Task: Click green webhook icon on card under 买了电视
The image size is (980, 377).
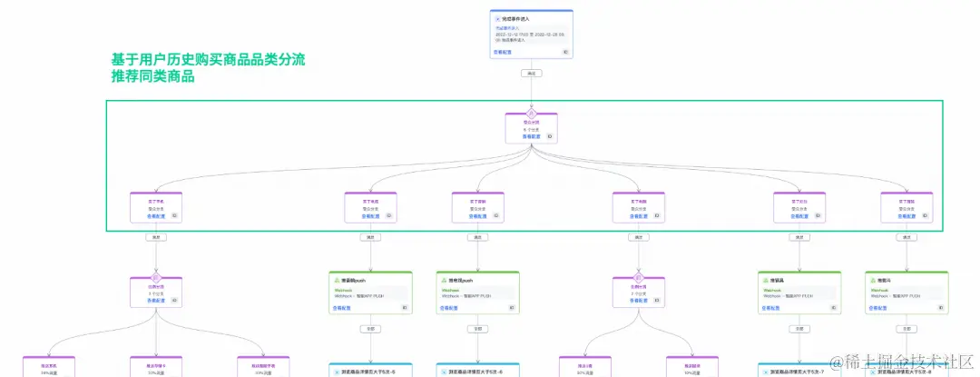Action: pyautogui.click(x=337, y=280)
